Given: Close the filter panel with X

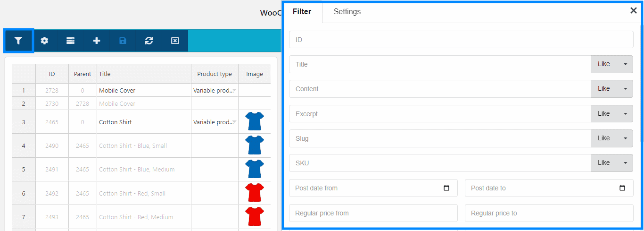Looking at the screenshot, I should (633, 11).
